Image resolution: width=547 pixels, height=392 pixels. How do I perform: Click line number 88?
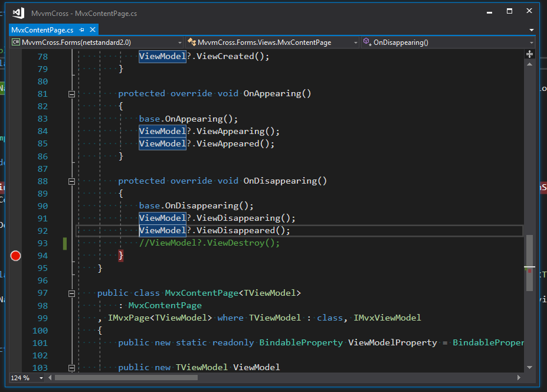(x=42, y=181)
